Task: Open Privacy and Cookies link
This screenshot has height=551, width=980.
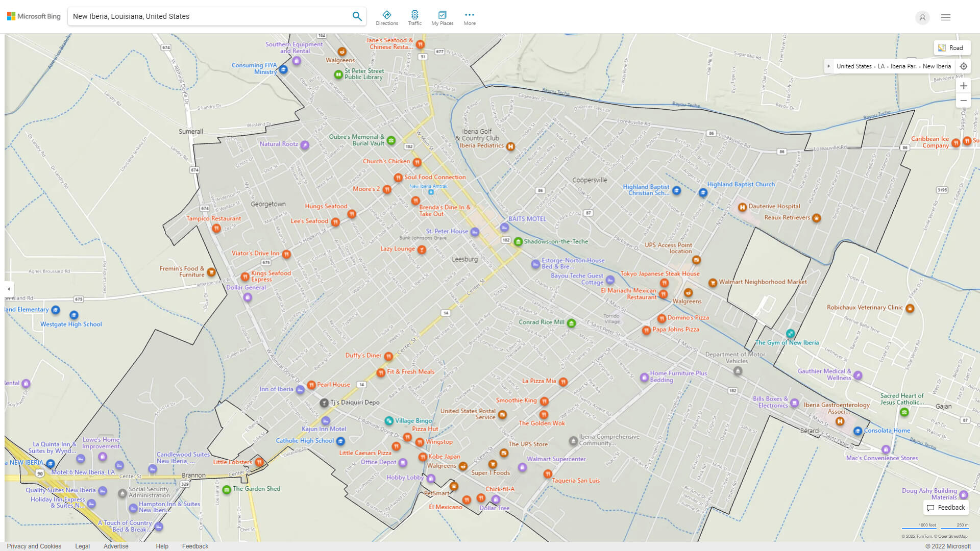Action: pyautogui.click(x=34, y=546)
